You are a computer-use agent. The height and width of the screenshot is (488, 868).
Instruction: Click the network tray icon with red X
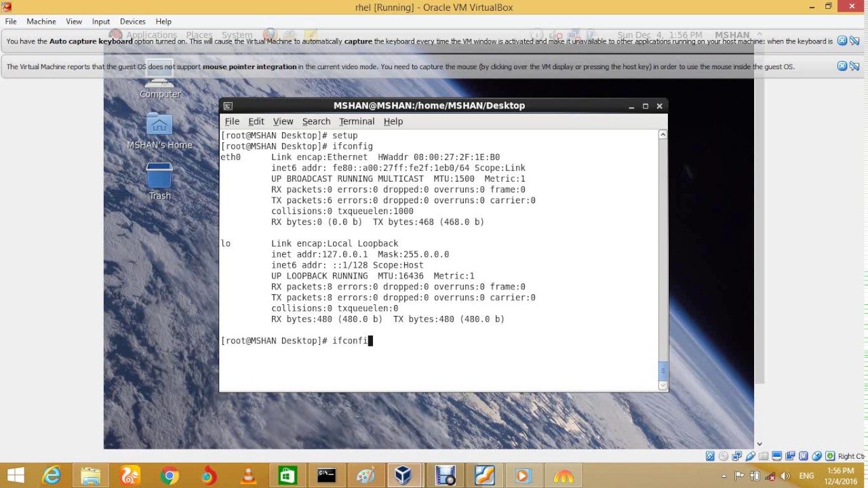[770, 476]
